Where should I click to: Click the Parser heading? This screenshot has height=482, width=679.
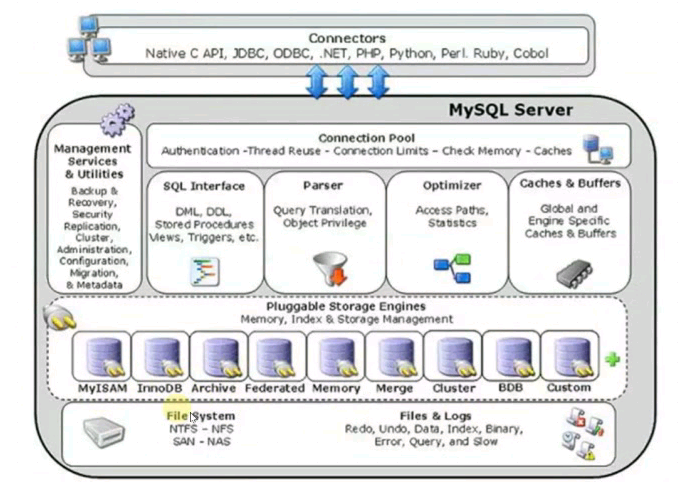point(323,185)
